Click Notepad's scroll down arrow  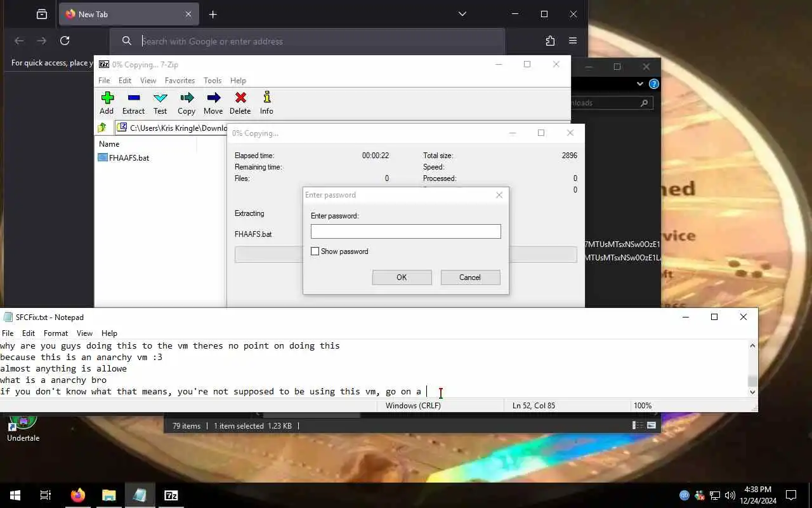[x=752, y=392]
